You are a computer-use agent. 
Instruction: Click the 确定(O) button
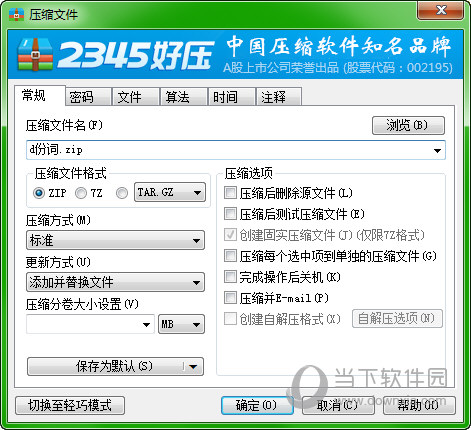[257, 405]
